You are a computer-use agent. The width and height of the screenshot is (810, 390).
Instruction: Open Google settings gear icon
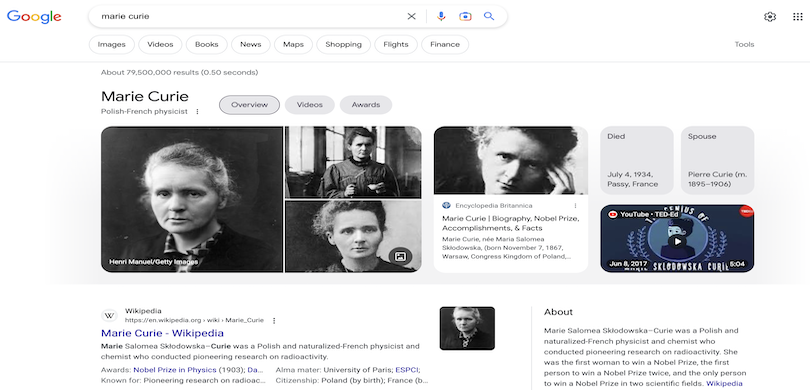coord(770,17)
